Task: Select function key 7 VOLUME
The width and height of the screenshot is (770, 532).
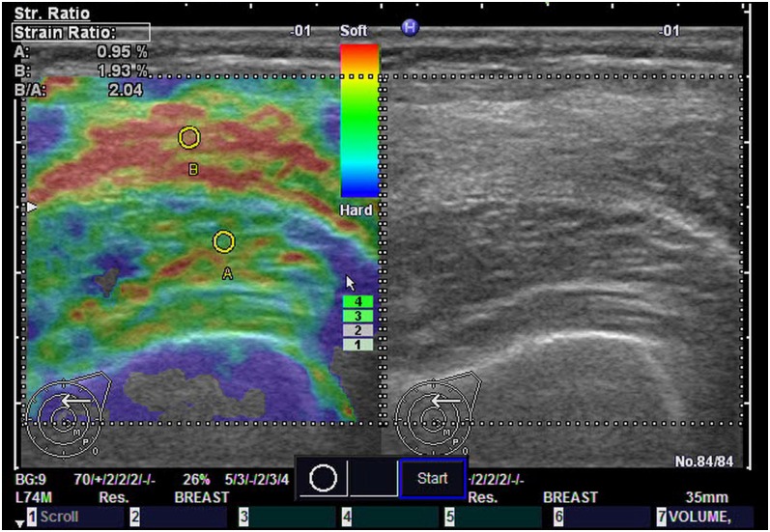Action: [704, 517]
